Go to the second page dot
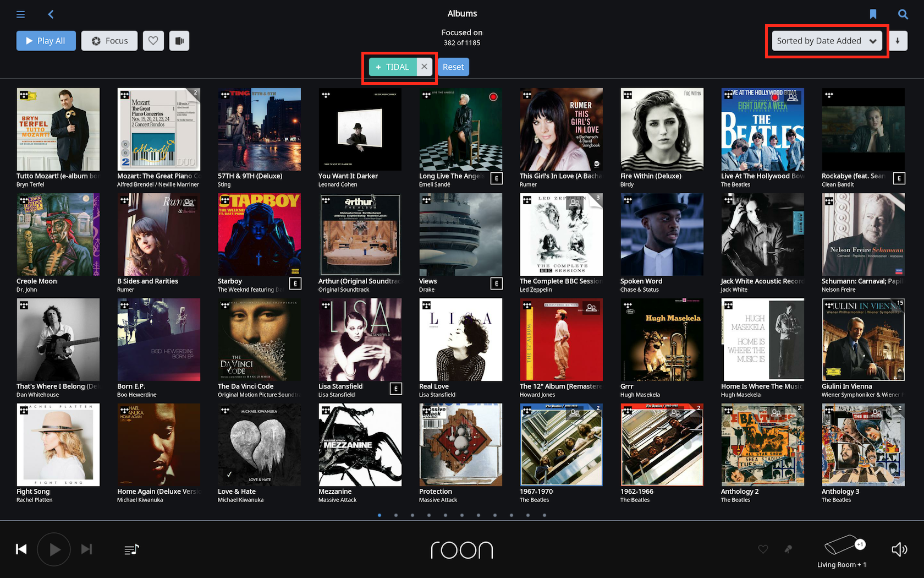Image resolution: width=924 pixels, height=578 pixels. pyautogui.click(x=396, y=515)
